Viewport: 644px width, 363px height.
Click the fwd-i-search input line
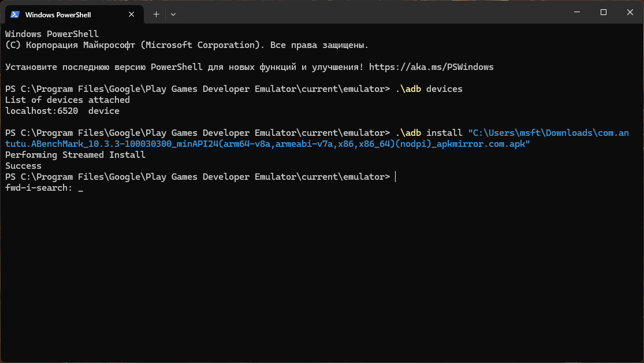[x=44, y=188]
